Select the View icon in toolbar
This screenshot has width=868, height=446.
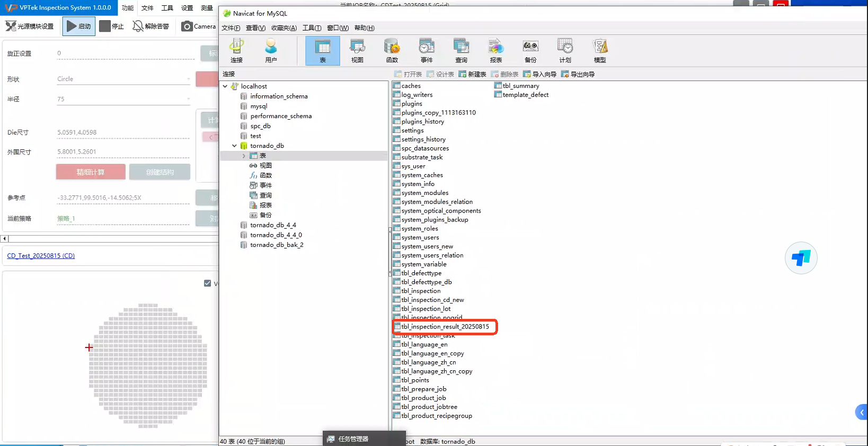click(x=357, y=50)
